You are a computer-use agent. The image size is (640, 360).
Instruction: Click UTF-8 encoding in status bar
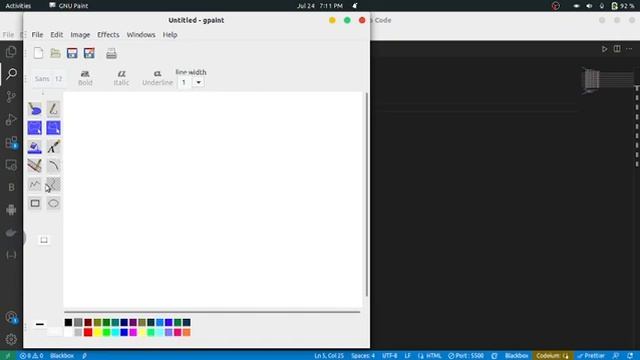tap(389, 356)
